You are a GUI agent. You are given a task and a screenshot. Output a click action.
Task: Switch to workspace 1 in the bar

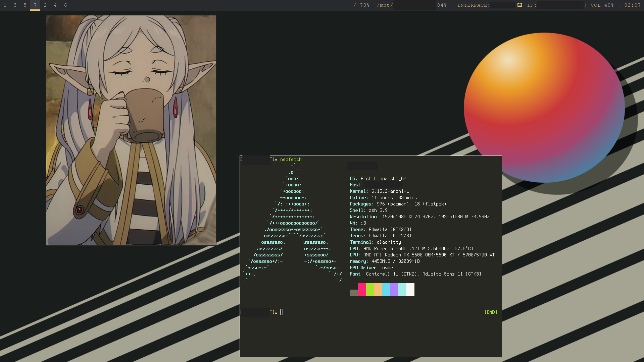(x=5, y=5)
